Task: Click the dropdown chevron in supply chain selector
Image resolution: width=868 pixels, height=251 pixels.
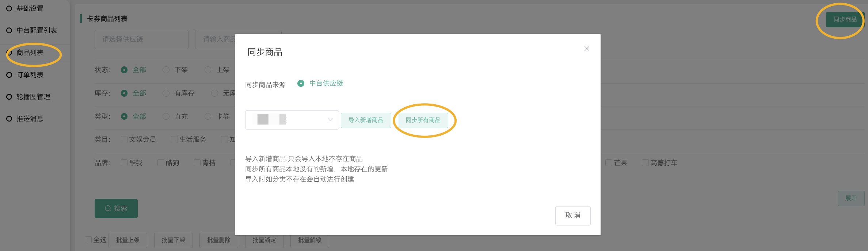Action: pos(330,120)
